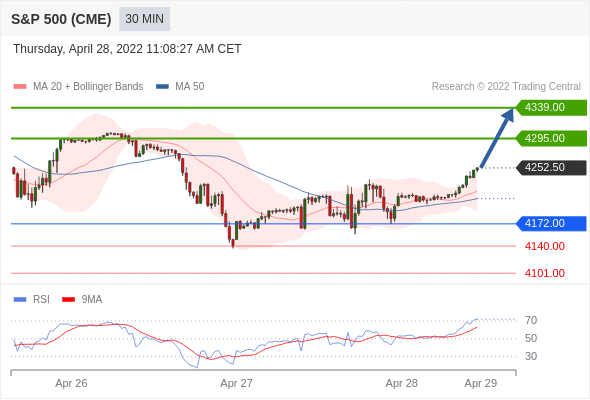This screenshot has width=590, height=400.
Task: Click the Research Trading Central copyright text
Action: pyautogui.click(x=506, y=87)
